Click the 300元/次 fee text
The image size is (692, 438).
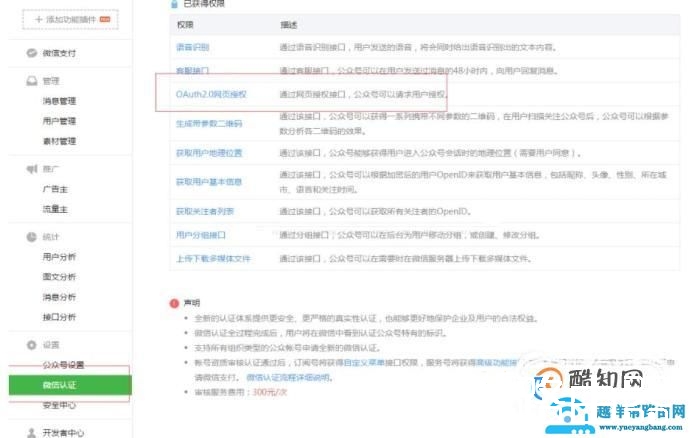point(269,392)
